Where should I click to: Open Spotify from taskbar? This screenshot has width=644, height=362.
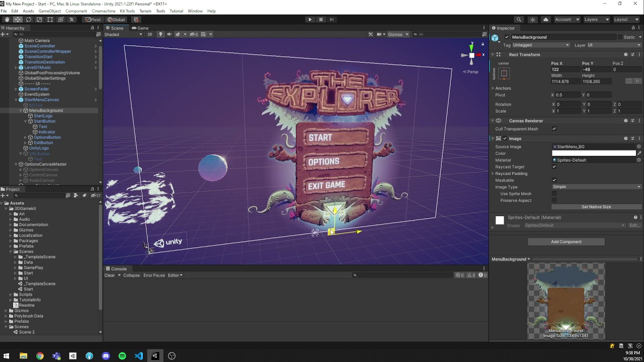tap(122, 356)
